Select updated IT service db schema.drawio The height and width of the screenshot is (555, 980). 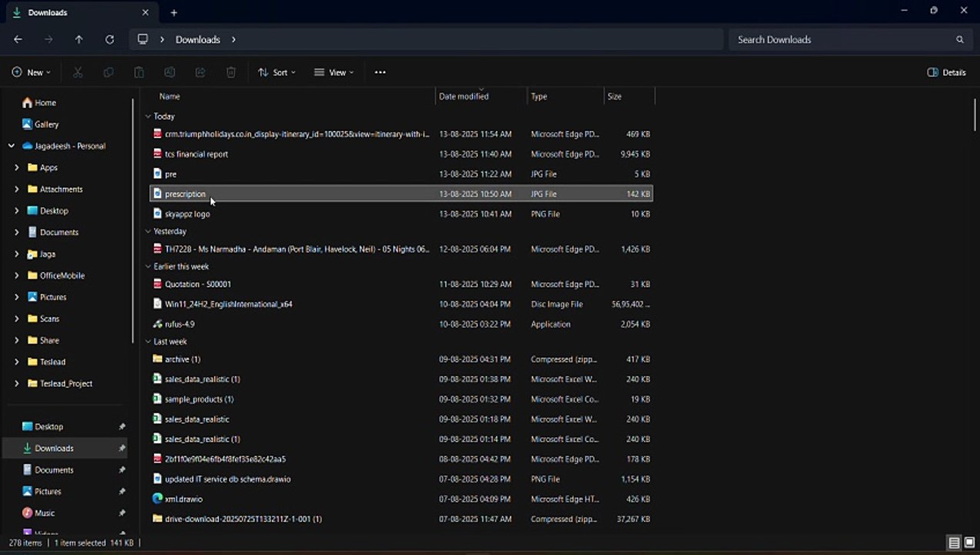(401, 479)
